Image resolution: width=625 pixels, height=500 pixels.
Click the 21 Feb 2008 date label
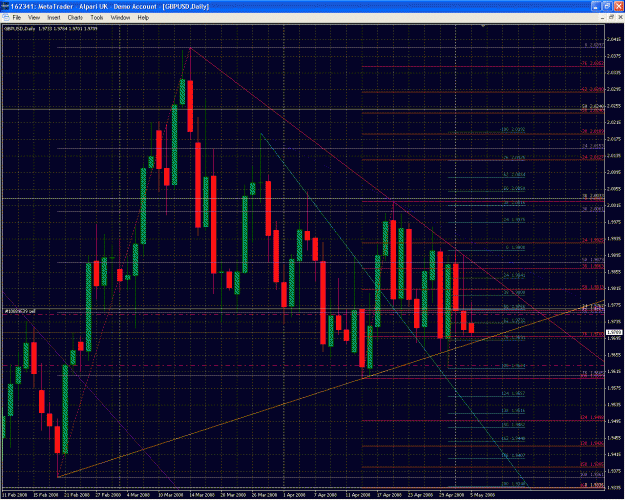coord(77,495)
